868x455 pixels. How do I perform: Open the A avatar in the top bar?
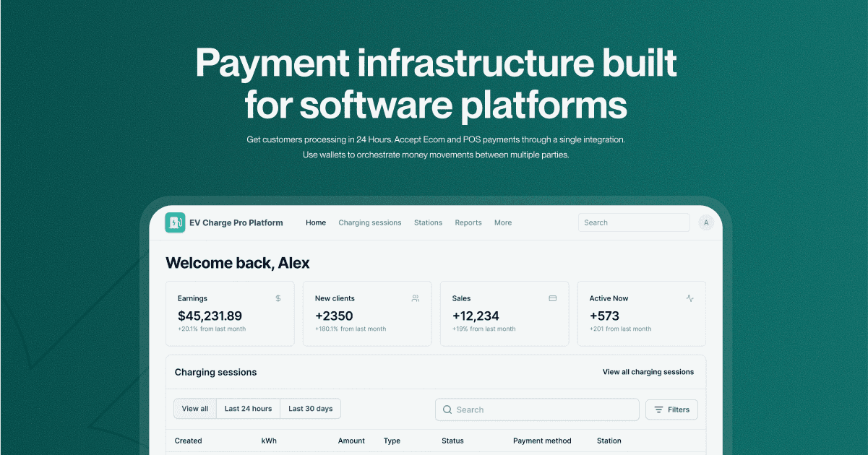706,222
